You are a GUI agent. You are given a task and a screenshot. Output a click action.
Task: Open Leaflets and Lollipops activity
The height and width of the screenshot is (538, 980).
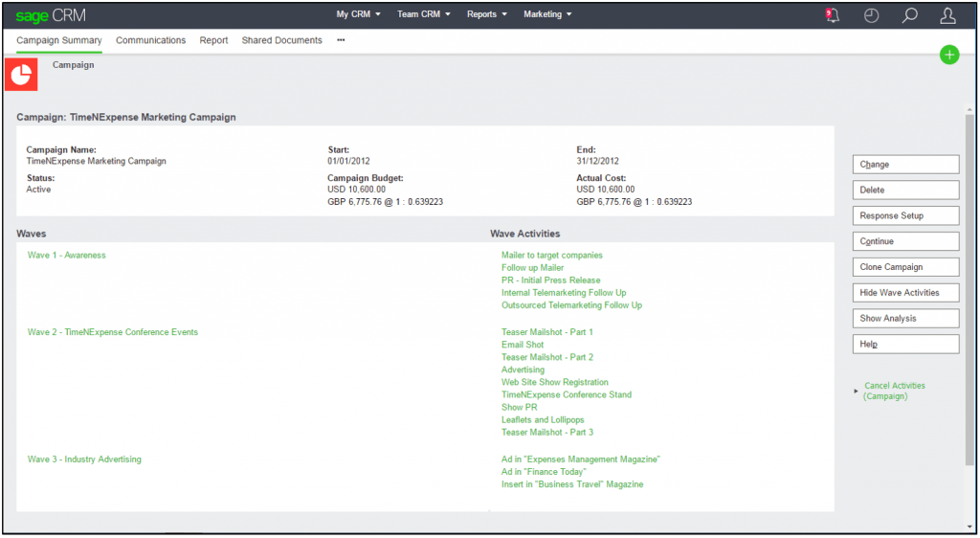point(543,420)
